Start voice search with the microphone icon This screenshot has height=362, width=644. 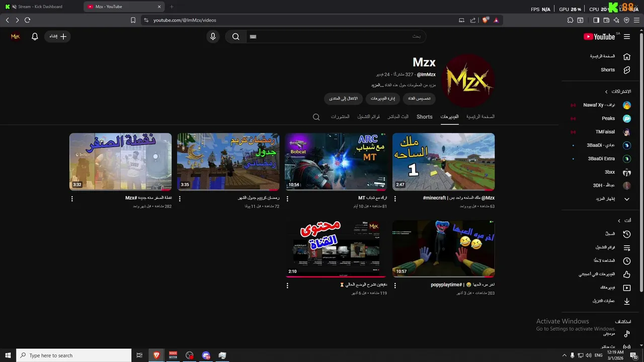pos(213,37)
